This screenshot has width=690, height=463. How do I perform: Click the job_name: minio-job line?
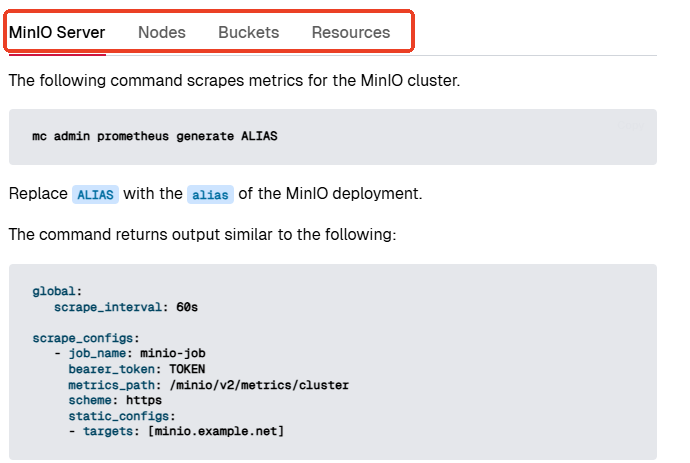(137, 354)
